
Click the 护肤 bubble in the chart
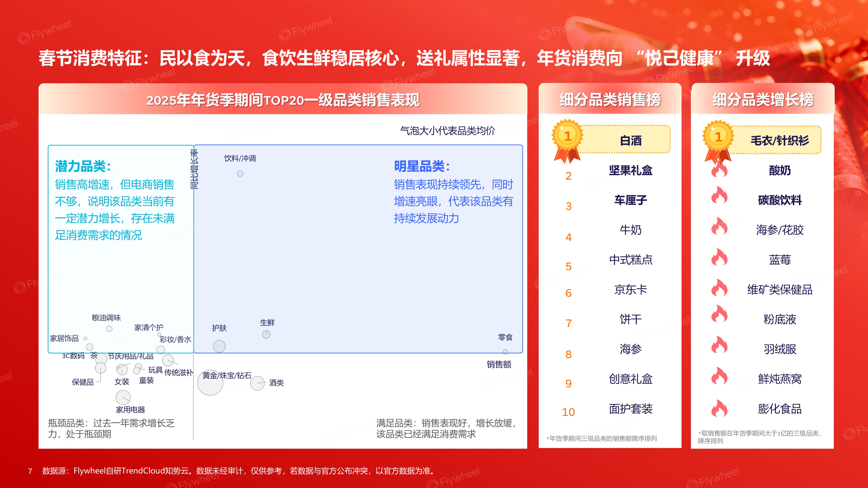(x=219, y=346)
